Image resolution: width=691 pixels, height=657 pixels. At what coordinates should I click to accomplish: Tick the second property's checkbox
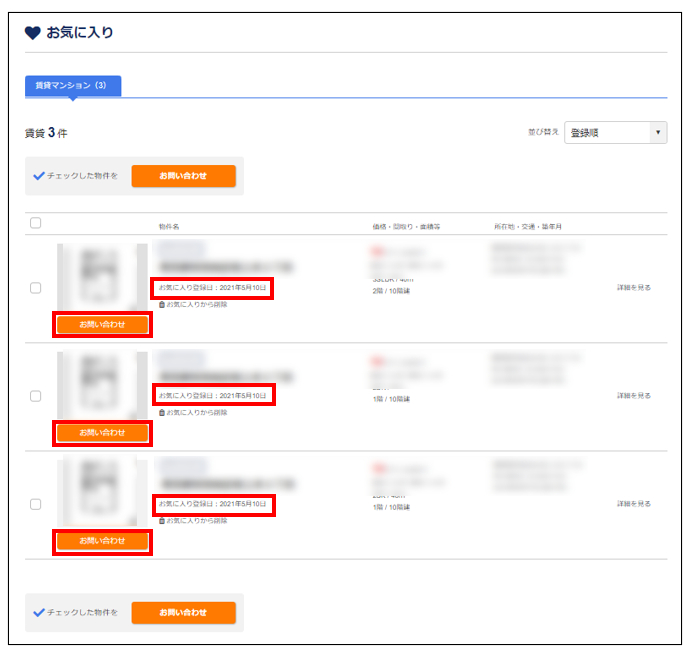pos(36,396)
